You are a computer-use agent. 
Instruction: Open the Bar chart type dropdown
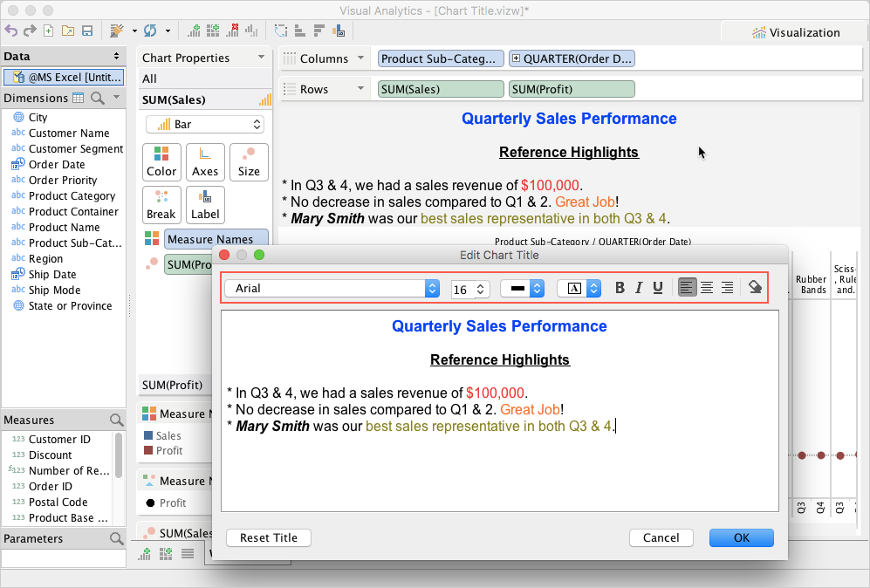[205, 124]
